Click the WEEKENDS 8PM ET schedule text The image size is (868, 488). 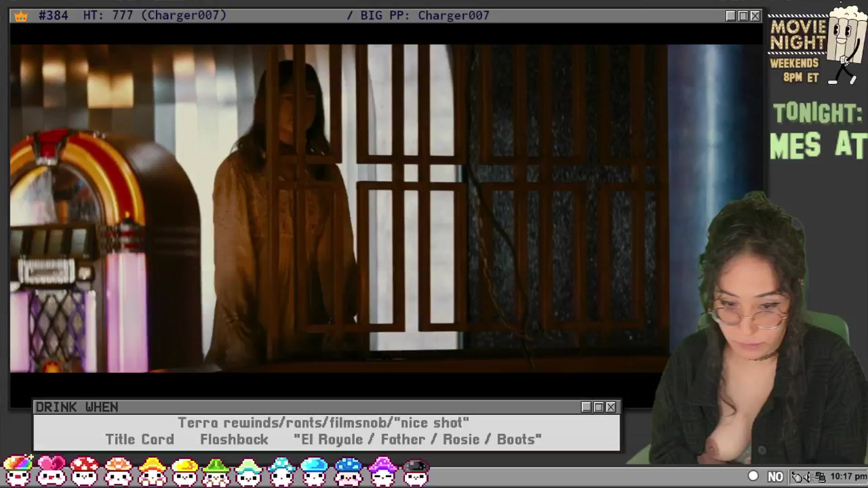pyautogui.click(x=794, y=70)
